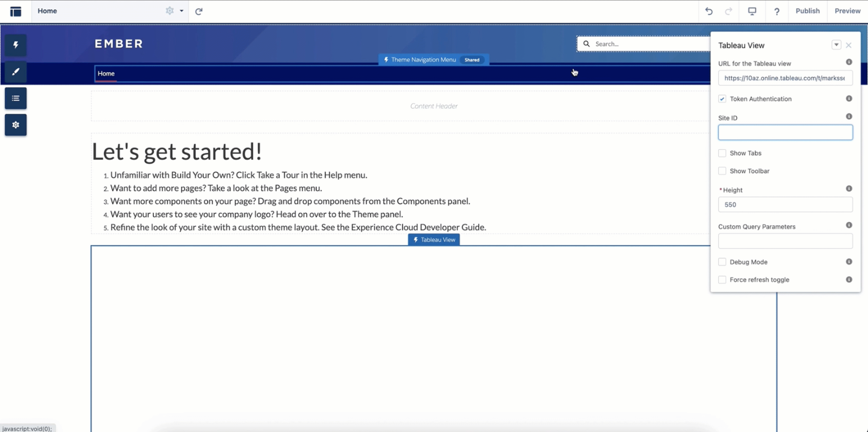Click the Lightning bolt Components icon
The image size is (868, 432).
click(x=16, y=44)
